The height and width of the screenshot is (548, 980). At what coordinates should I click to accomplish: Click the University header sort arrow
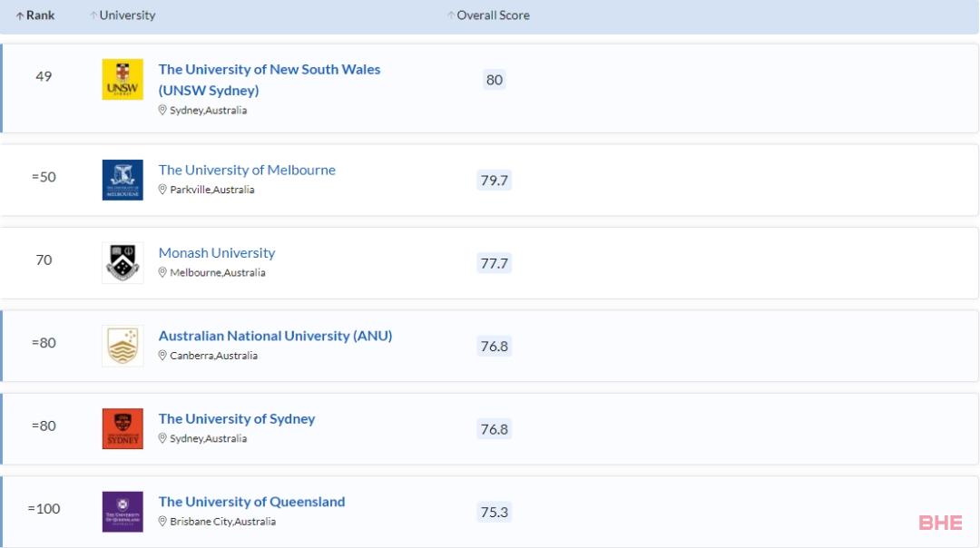tap(93, 15)
